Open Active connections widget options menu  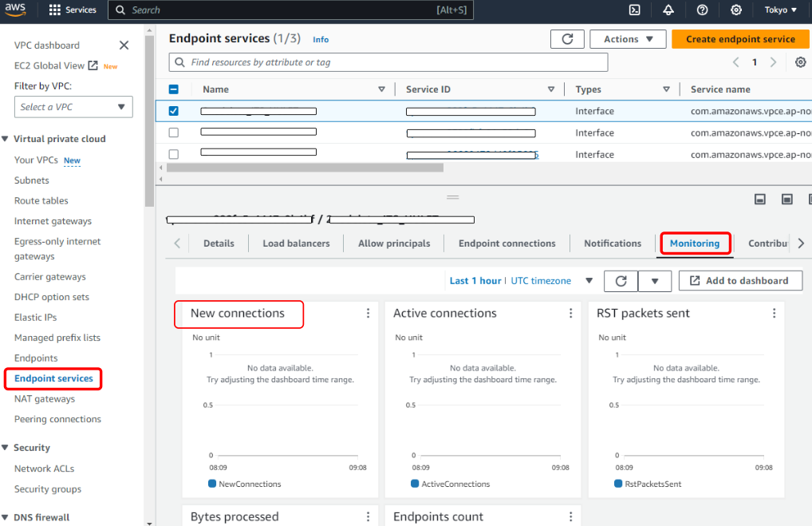pyautogui.click(x=570, y=313)
